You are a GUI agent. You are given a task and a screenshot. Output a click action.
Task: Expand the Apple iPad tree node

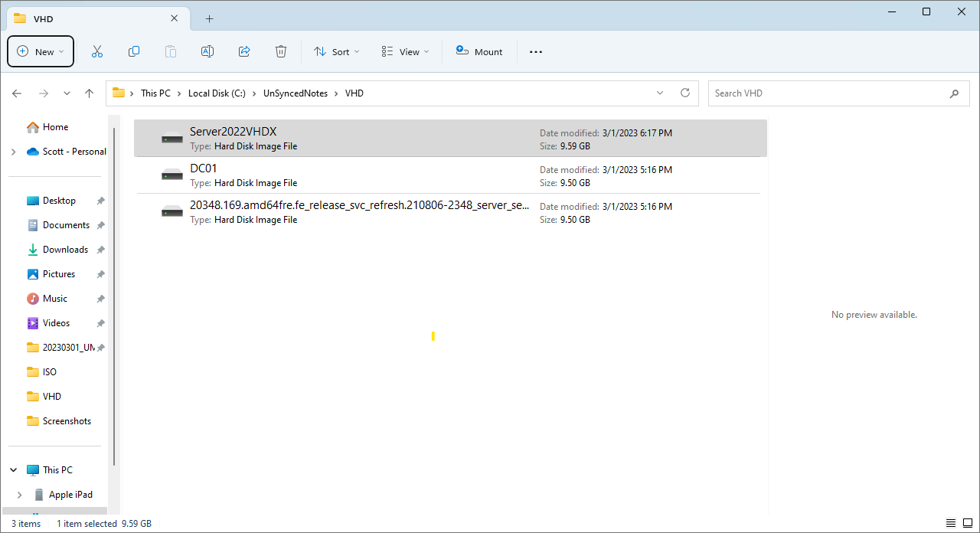pos(19,495)
